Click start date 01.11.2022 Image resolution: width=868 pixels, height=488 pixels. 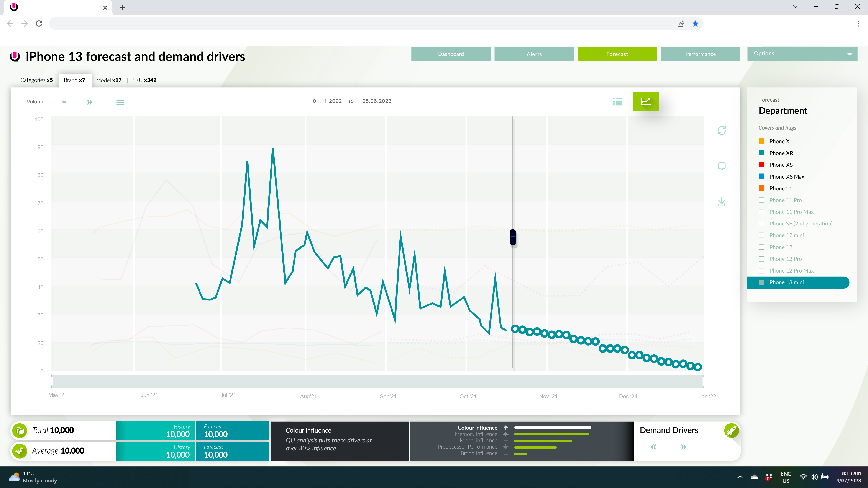coord(327,101)
